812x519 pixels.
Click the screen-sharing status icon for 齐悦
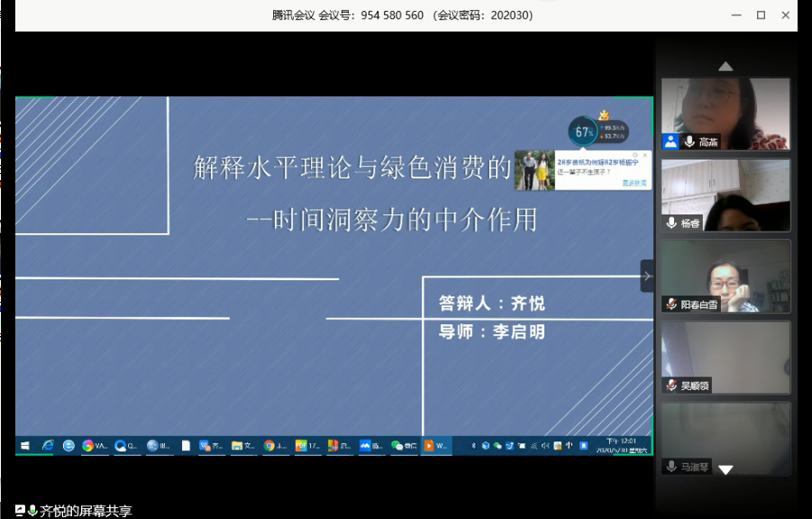point(21,511)
